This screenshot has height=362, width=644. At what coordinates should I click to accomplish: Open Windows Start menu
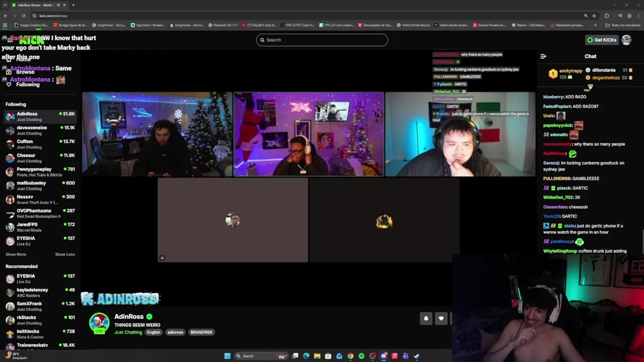[x=227, y=356]
